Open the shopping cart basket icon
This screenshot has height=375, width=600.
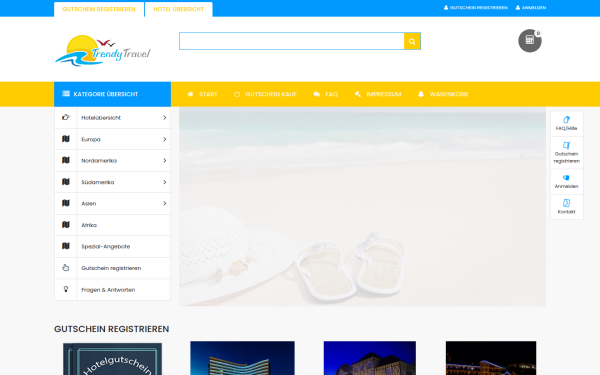point(530,41)
